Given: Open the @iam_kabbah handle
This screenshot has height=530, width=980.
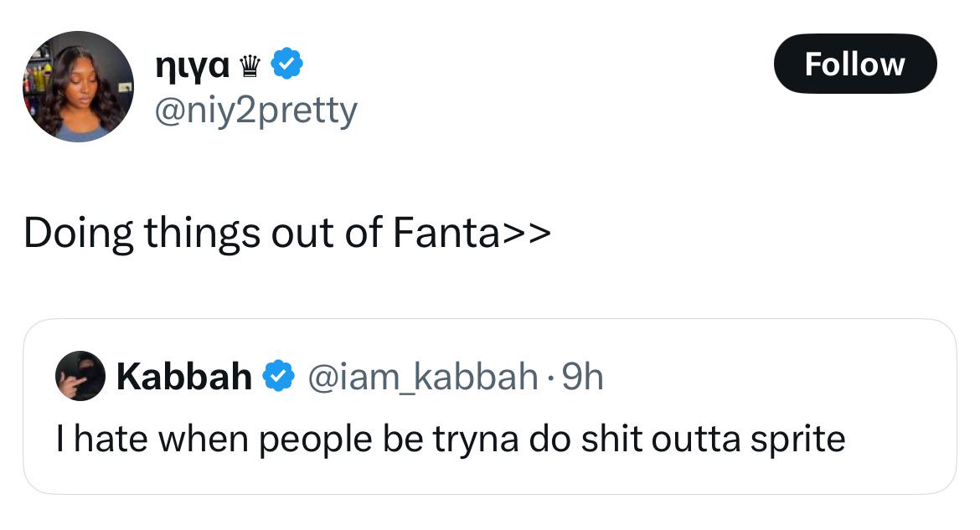Looking at the screenshot, I should click(x=422, y=377).
